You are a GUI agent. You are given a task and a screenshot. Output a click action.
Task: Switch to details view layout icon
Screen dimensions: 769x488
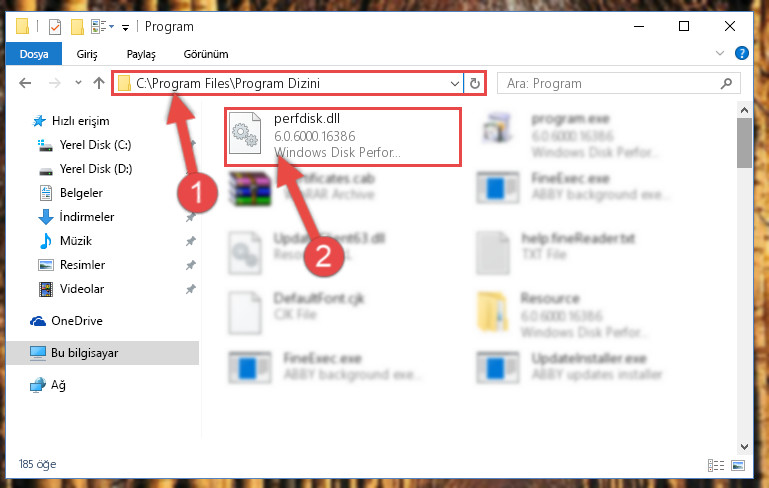pyautogui.click(x=716, y=465)
